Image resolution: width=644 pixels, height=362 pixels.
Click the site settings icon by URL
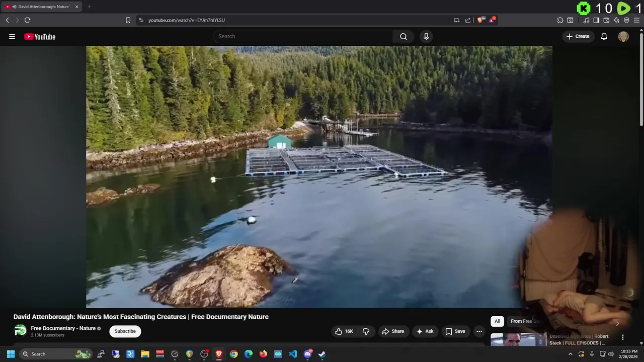pos(141,20)
